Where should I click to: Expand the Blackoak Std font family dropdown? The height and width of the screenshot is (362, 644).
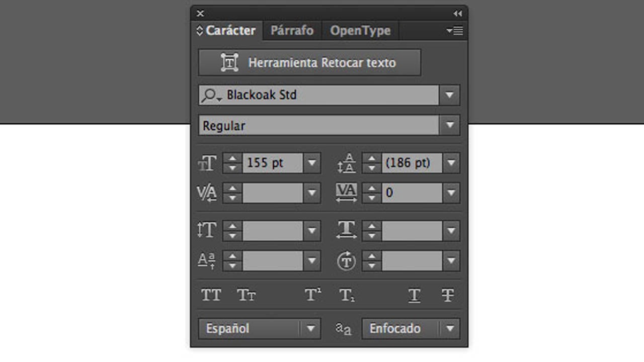tap(450, 95)
